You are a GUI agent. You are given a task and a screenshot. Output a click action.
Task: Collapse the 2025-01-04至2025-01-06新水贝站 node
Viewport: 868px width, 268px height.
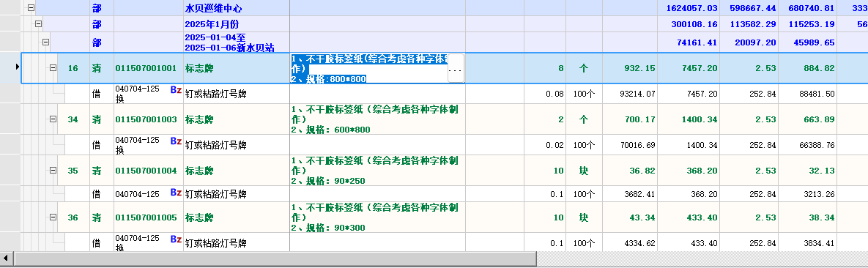tap(46, 42)
